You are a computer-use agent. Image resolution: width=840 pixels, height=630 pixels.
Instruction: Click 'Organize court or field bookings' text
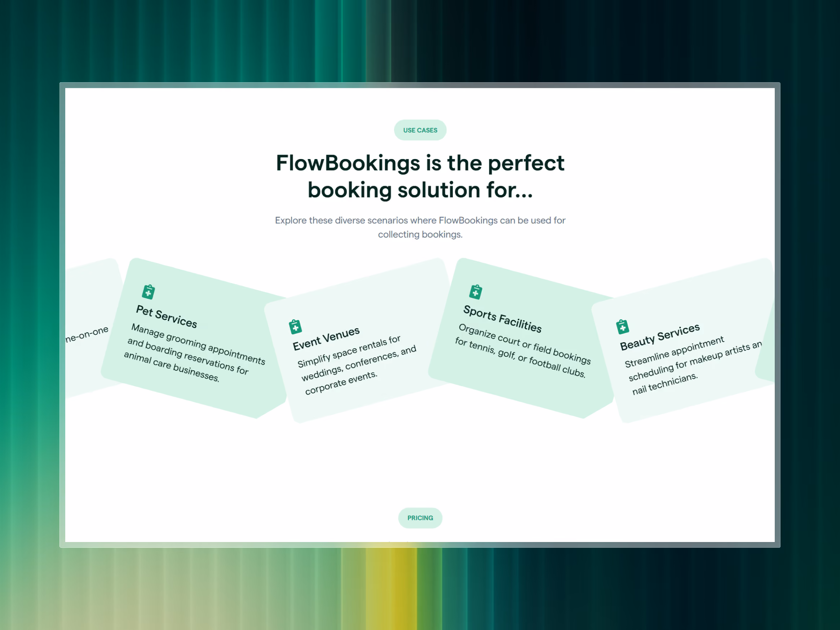pyautogui.click(x=523, y=351)
